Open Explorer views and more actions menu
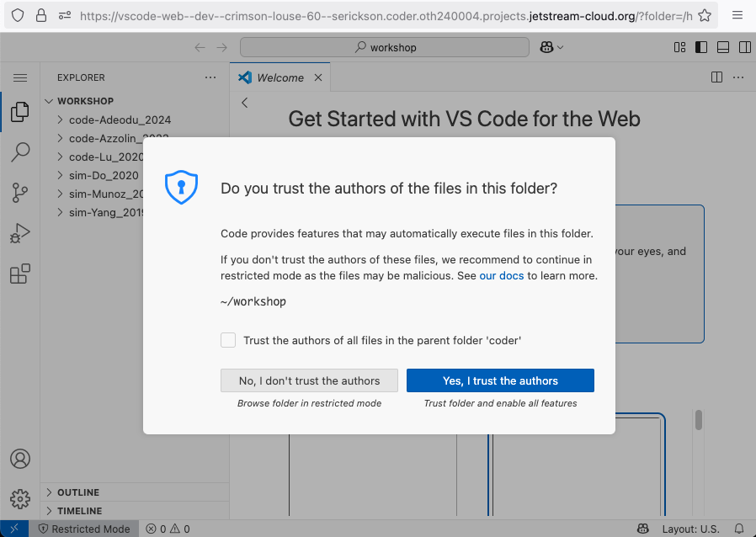The image size is (756, 537). point(210,77)
